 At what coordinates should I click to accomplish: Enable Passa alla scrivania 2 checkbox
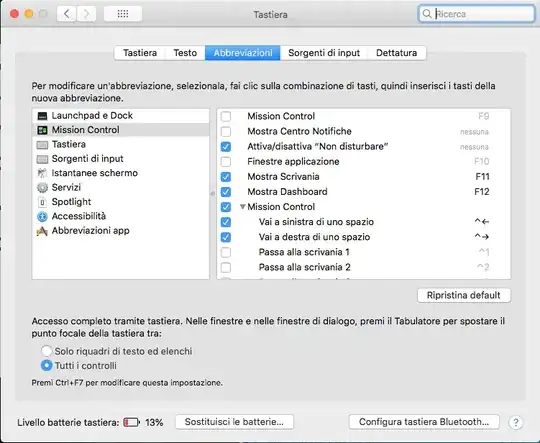pos(226,268)
